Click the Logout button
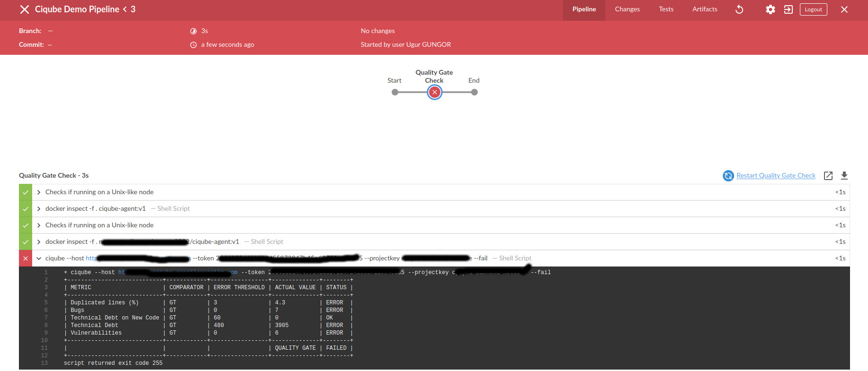 [x=813, y=9]
